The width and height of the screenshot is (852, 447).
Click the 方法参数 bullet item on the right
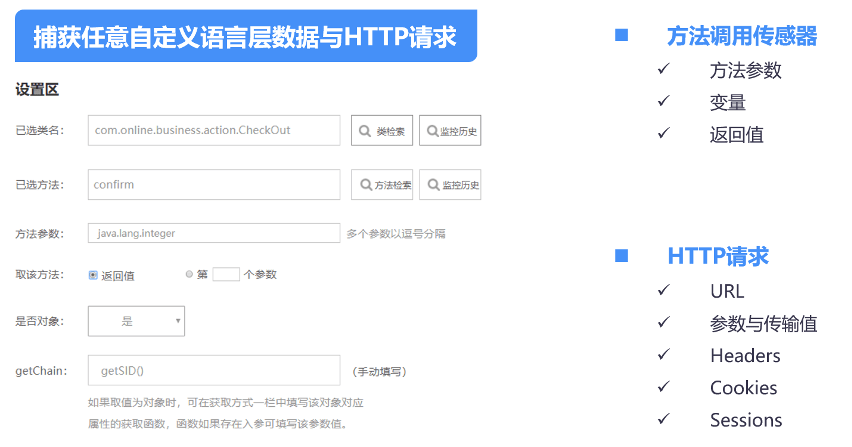click(746, 71)
